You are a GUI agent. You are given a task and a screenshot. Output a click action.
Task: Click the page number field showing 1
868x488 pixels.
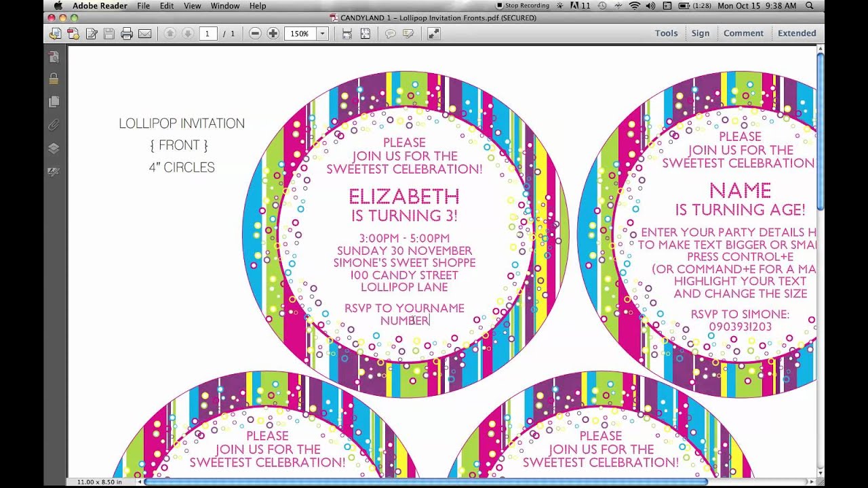208,33
